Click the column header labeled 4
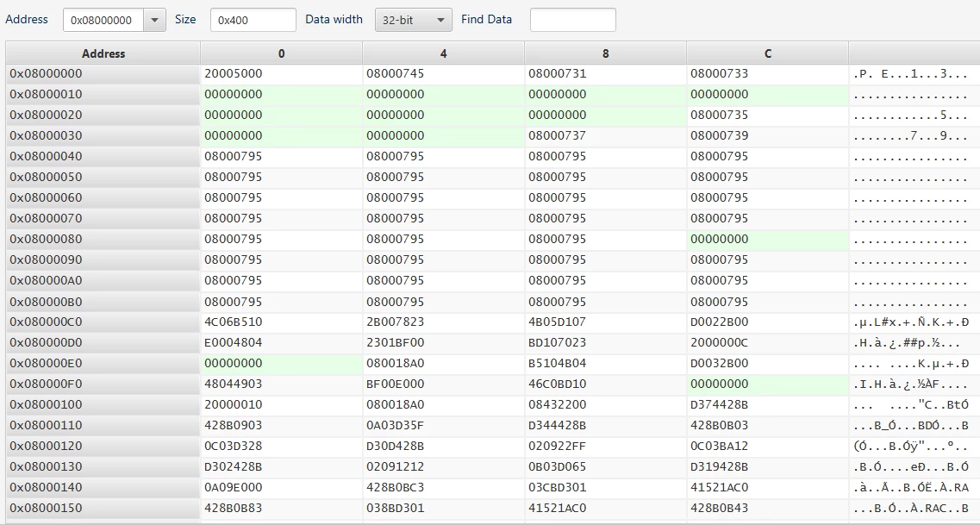This screenshot has width=980, height=525. [x=443, y=53]
